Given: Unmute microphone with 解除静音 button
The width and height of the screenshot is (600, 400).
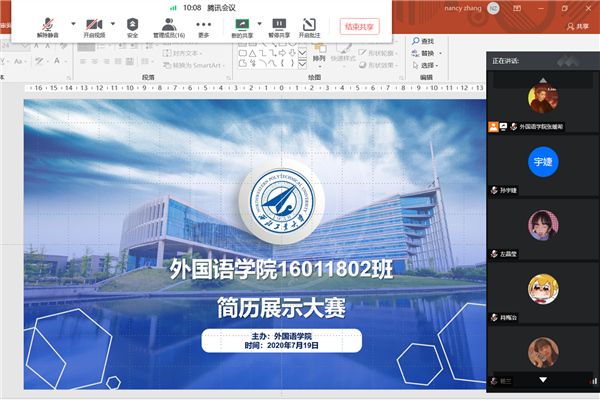Looking at the screenshot, I should point(48,26).
